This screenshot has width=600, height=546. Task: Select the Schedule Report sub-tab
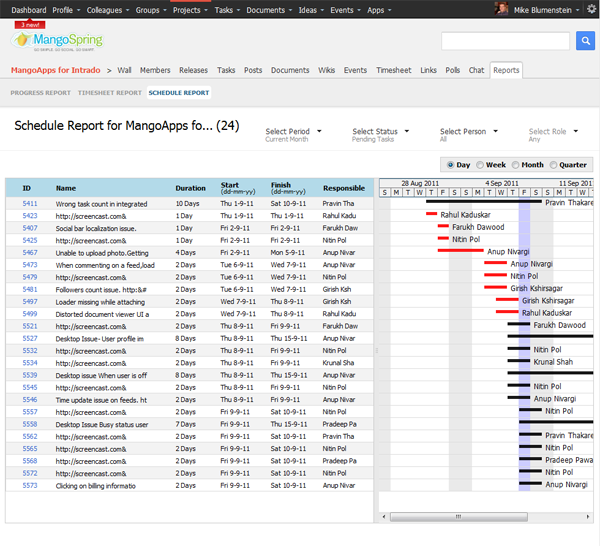coord(179,93)
